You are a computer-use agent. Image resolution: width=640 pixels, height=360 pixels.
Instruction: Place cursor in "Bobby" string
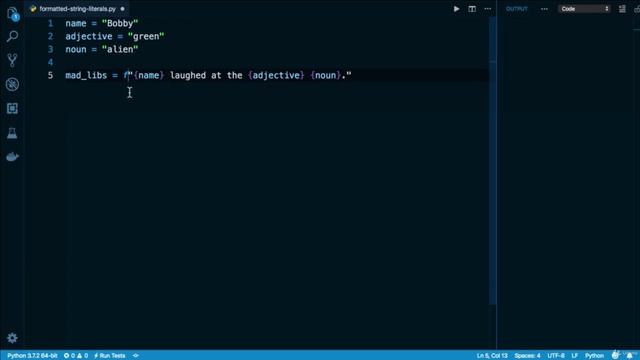(x=120, y=23)
